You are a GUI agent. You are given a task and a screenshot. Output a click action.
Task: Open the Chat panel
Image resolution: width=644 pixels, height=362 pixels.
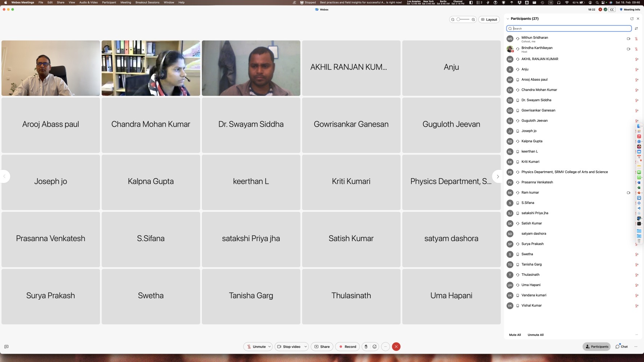point(622,347)
